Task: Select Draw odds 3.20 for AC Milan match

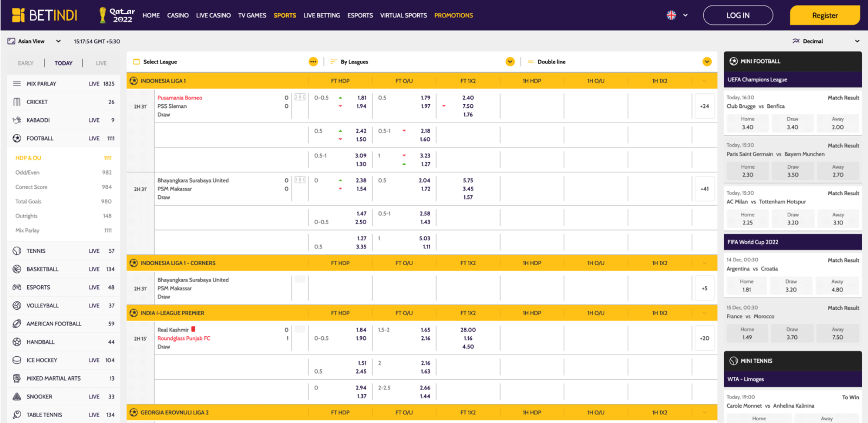Action: tap(793, 219)
